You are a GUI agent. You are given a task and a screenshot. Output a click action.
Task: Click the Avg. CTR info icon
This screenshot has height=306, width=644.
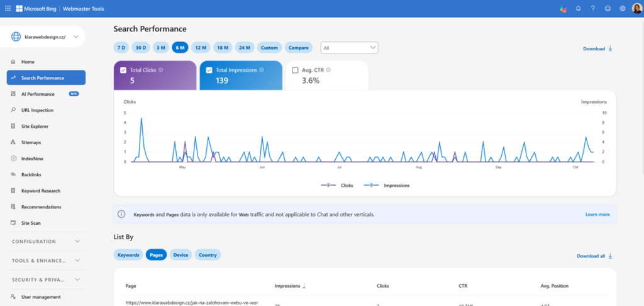(328, 70)
